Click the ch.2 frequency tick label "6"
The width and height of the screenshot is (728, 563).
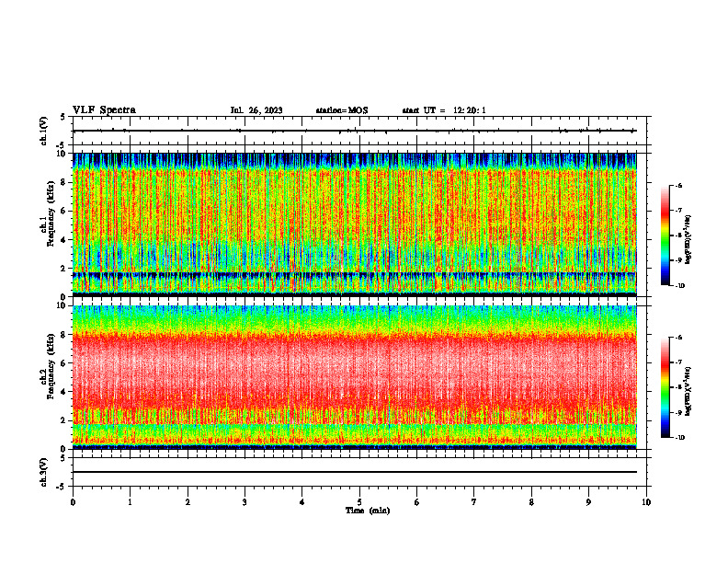click(x=63, y=363)
